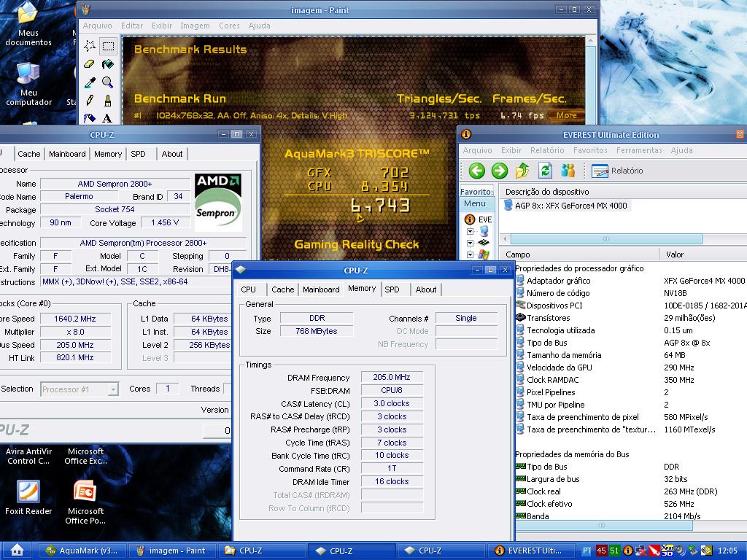Image resolution: width=747 pixels, height=560 pixels.
Task: Switch to About tab in front CPU-Z
Action: 426,289
